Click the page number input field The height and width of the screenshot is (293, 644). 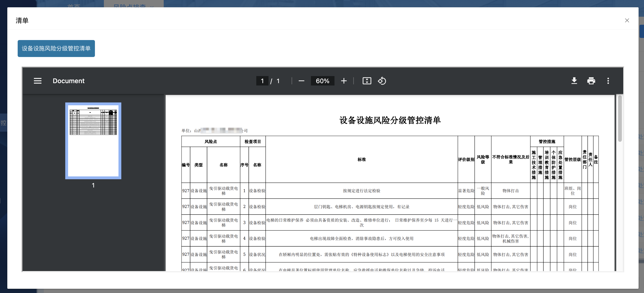[x=262, y=81]
